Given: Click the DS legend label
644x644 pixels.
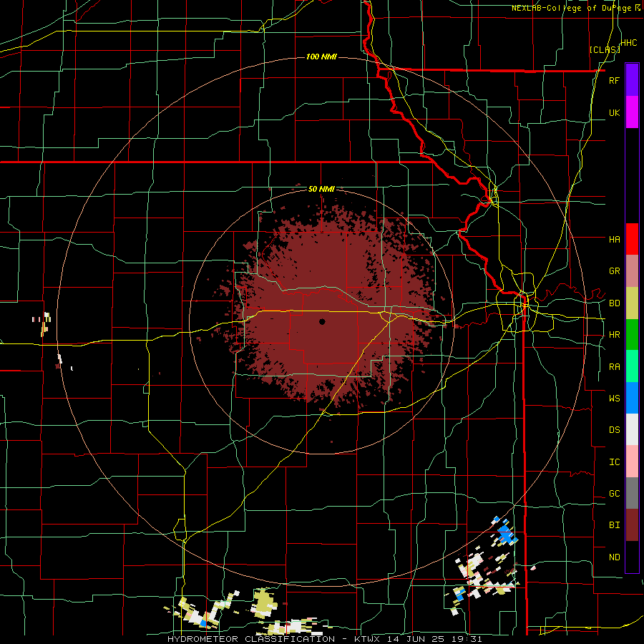Looking at the screenshot, I should tap(614, 430).
